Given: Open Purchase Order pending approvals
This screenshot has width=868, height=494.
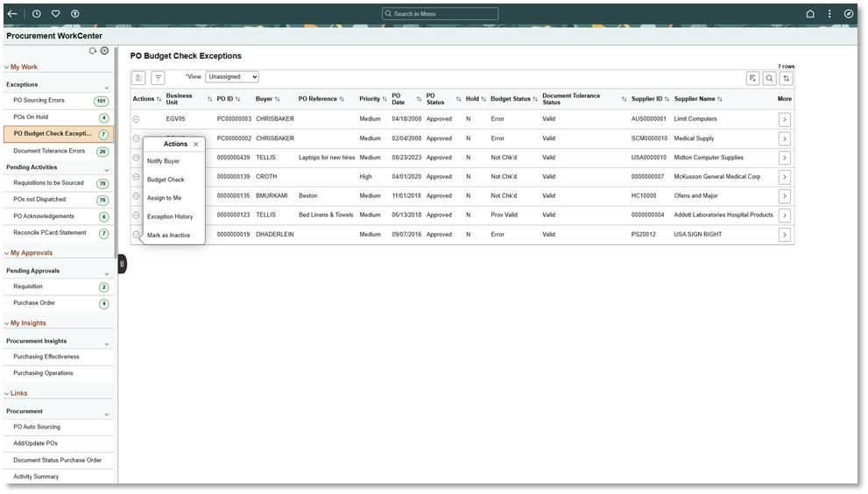Looking at the screenshot, I should [34, 303].
